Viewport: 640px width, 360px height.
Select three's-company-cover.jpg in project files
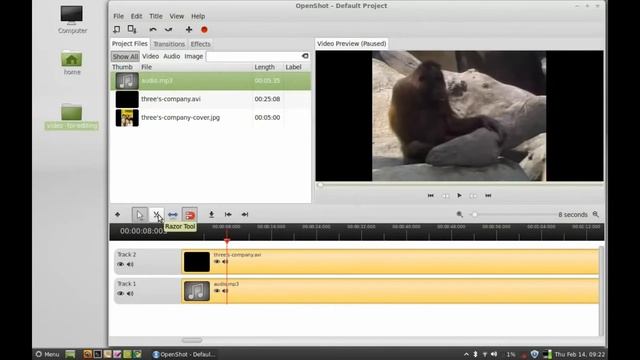[211, 118]
